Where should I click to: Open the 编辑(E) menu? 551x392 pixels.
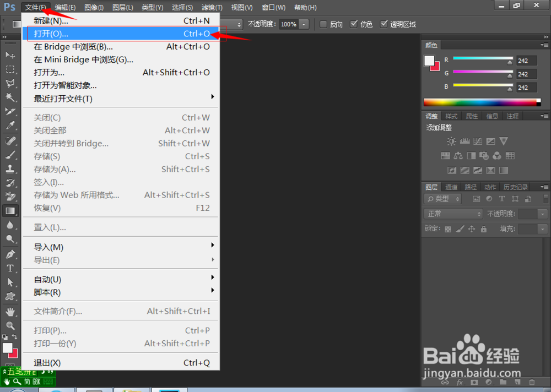pyautogui.click(x=65, y=7)
